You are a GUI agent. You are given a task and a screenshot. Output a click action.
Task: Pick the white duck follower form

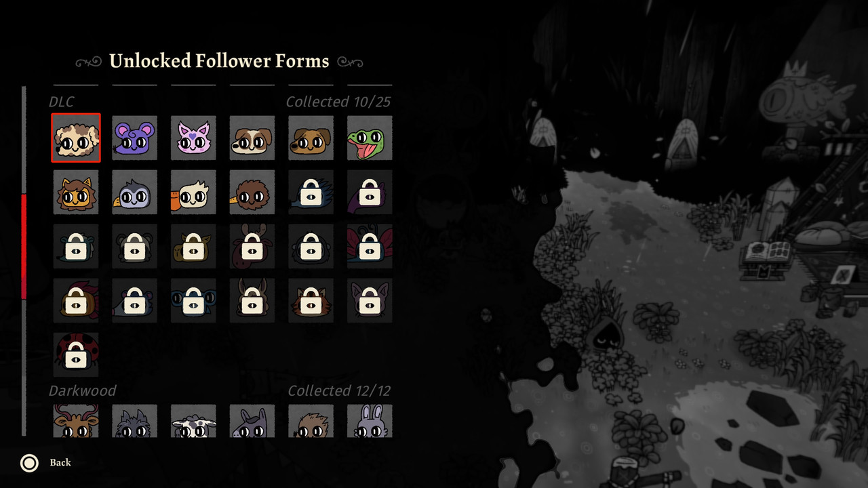193,192
